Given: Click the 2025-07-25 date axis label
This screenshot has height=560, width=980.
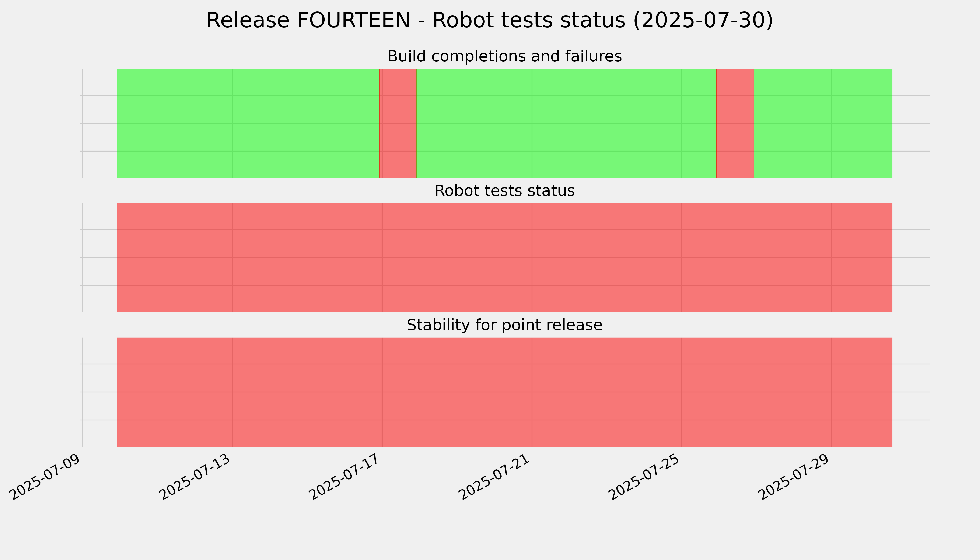Looking at the screenshot, I should [645, 477].
